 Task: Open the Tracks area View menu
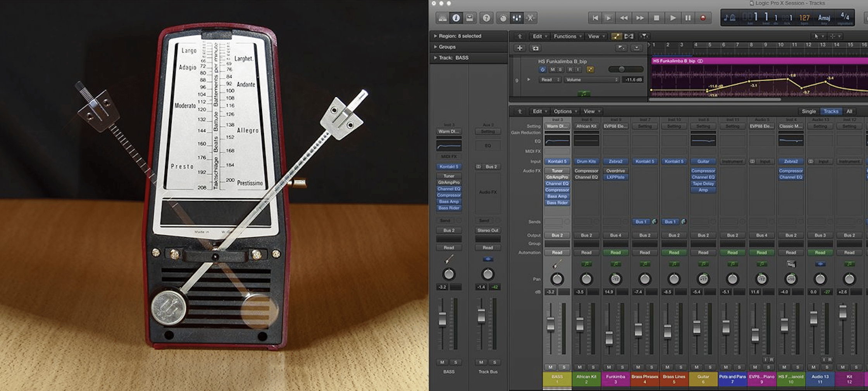pos(596,36)
